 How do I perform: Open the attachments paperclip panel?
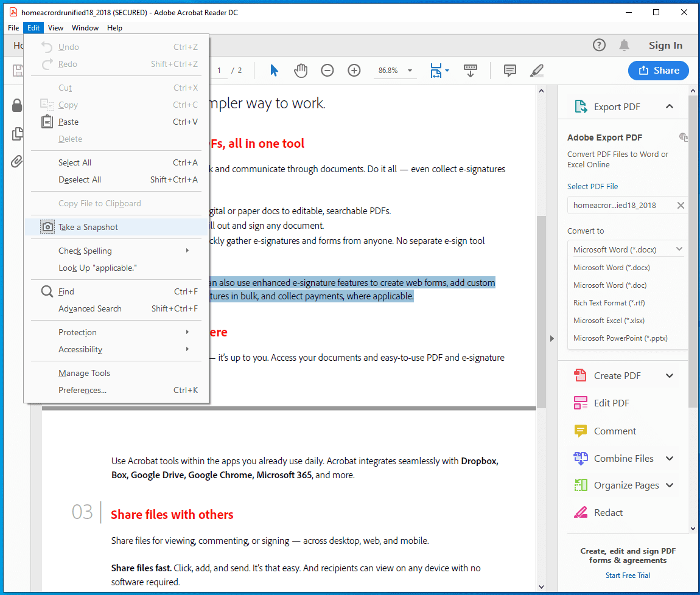(x=17, y=161)
